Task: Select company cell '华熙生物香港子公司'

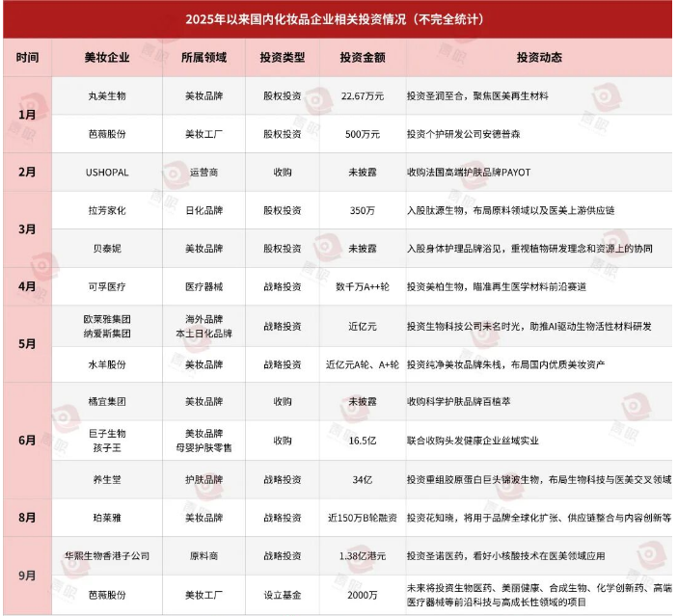Action: (x=107, y=556)
